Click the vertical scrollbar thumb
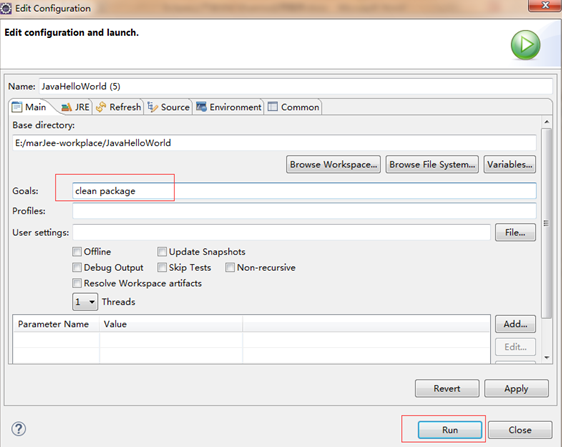Image resolution: width=562 pixels, height=447 pixels. pos(547,223)
